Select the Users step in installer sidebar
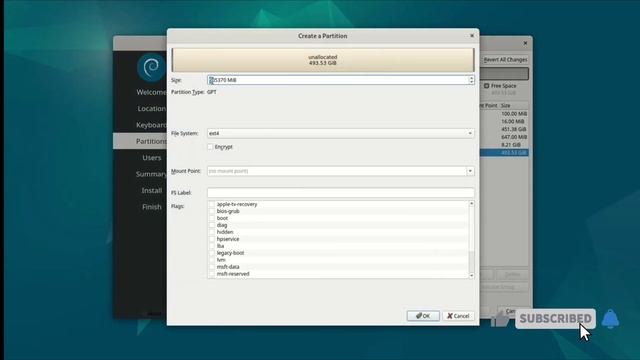The width and height of the screenshot is (640, 360). (151, 158)
